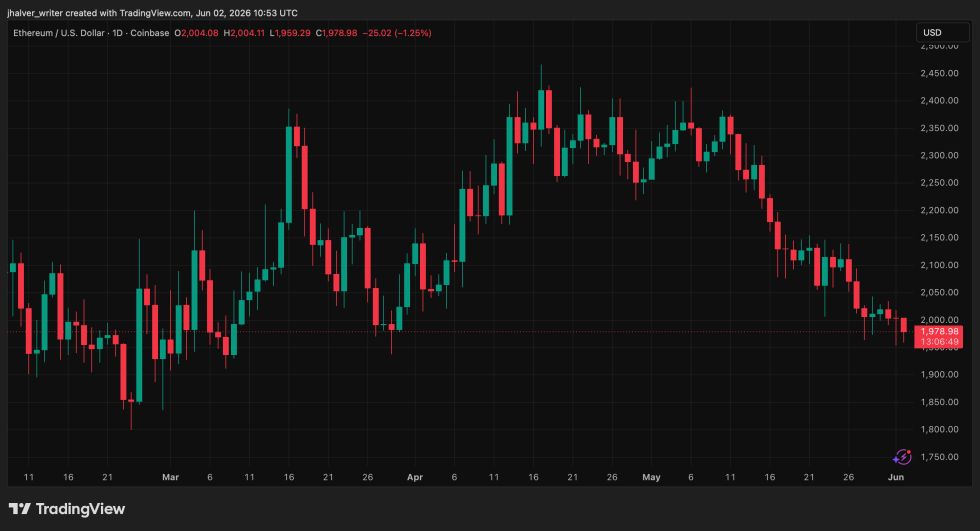Viewport: 980px width, 531px height.
Task: Click the Jun label on the time axis
Action: pos(896,477)
